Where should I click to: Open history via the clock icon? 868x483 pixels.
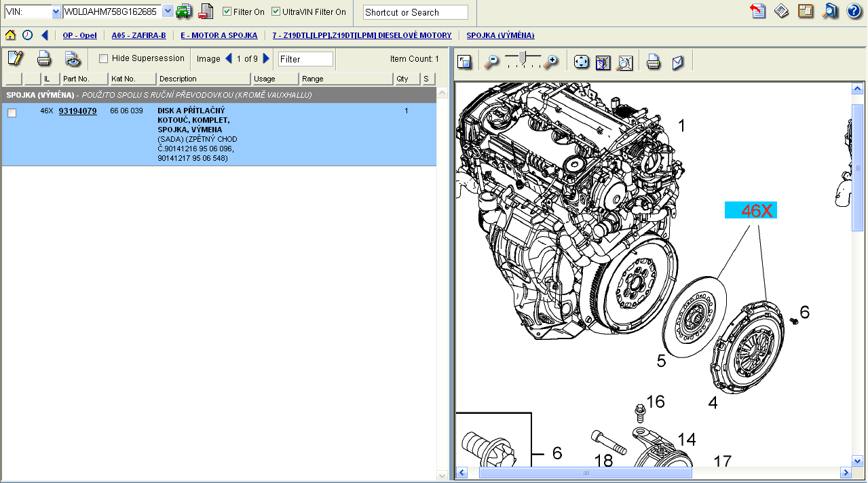pyautogui.click(x=27, y=35)
